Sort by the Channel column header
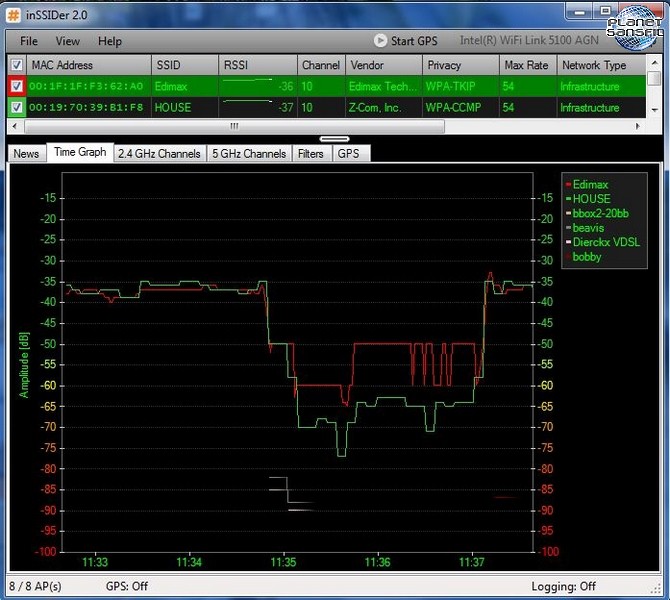 (321, 65)
